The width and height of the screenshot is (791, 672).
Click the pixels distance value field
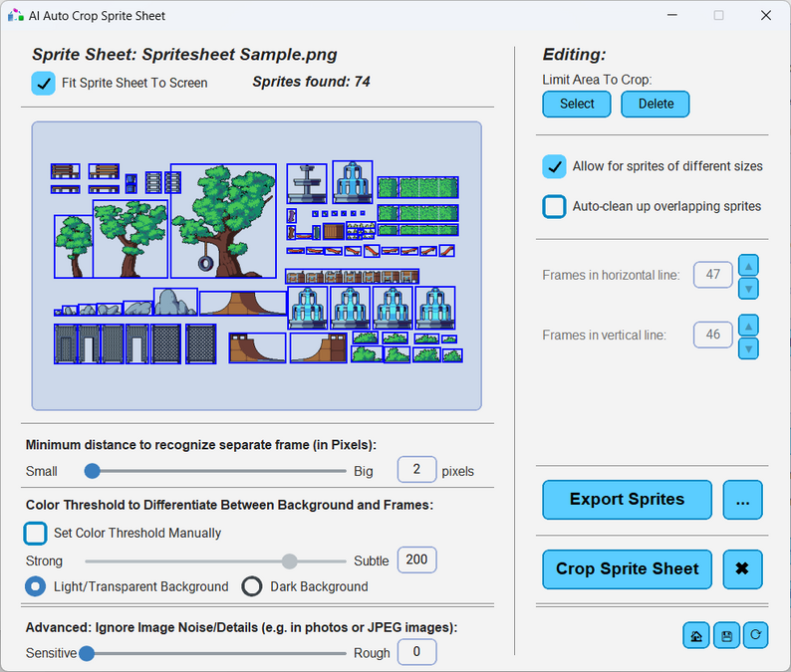416,470
